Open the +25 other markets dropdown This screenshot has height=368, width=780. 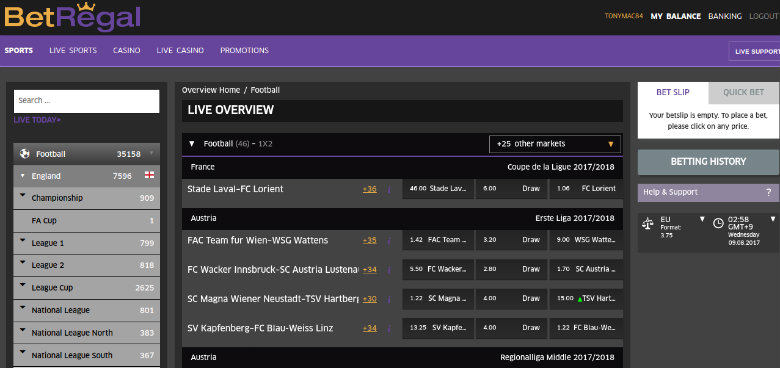pyautogui.click(x=555, y=144)
